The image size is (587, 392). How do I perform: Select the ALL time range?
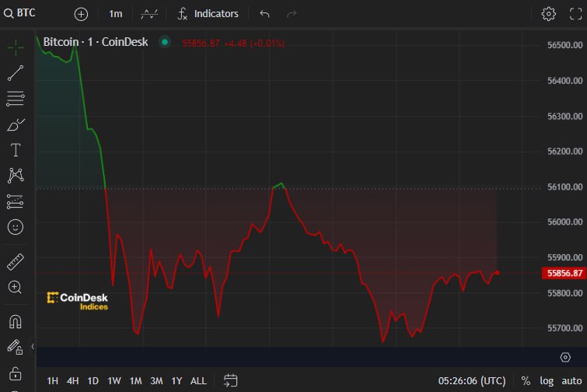pos(198,381)
